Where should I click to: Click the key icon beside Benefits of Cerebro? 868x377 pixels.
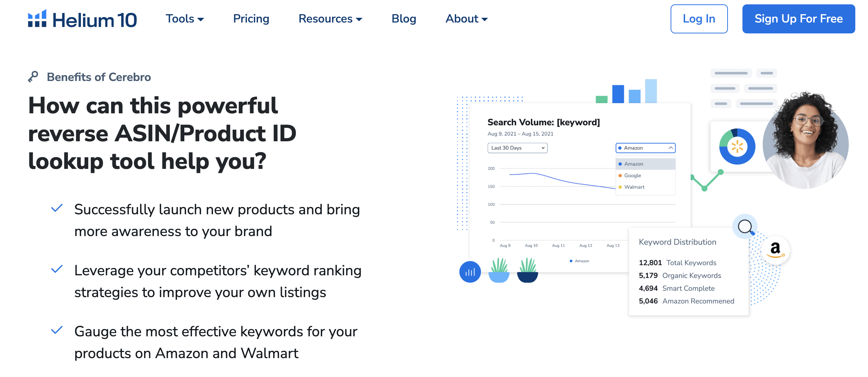(33, 77)
